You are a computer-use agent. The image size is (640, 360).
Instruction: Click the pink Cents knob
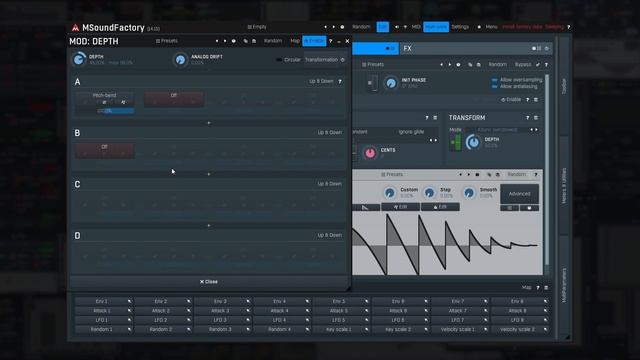click(370, 153)
